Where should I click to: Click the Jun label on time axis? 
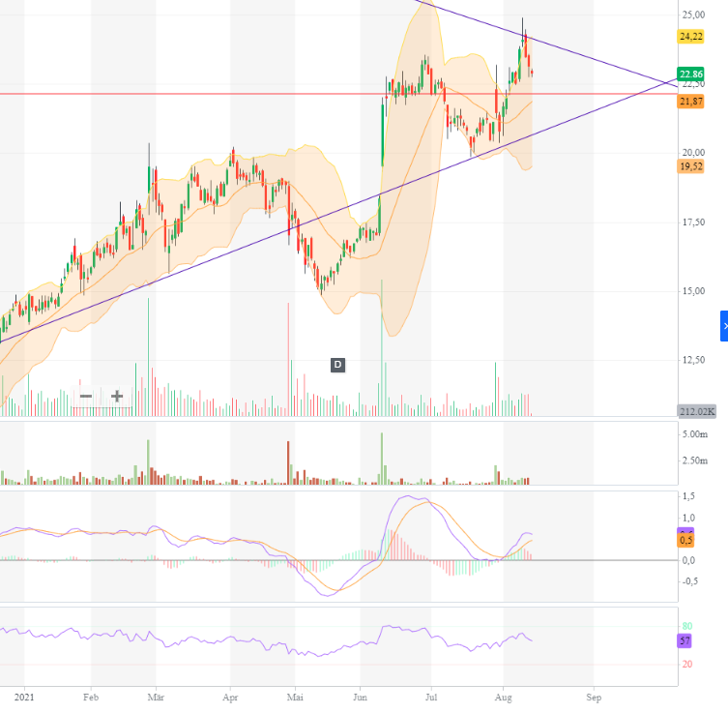tap(360, 698)
